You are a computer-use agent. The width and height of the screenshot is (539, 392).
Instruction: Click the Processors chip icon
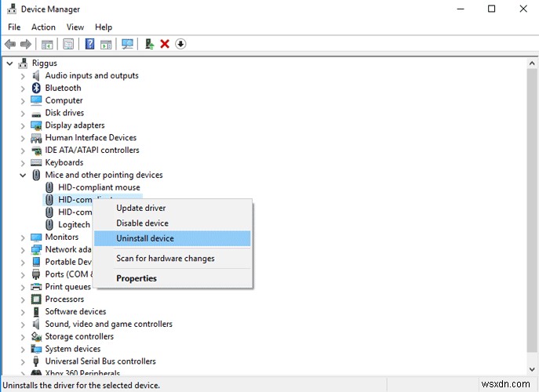36,299
